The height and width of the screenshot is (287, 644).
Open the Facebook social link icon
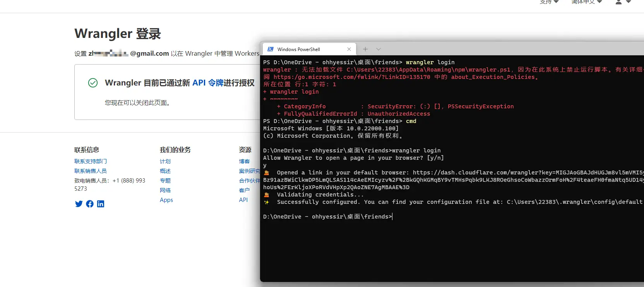coord(90,204)
